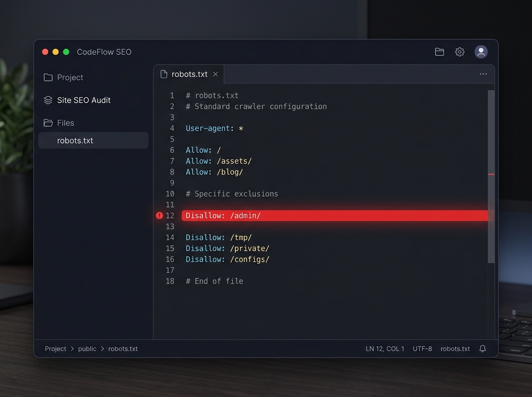The image size is (532, 397).
Task: Select Site SEO Audit in sidebar
Action: point(84,100)
